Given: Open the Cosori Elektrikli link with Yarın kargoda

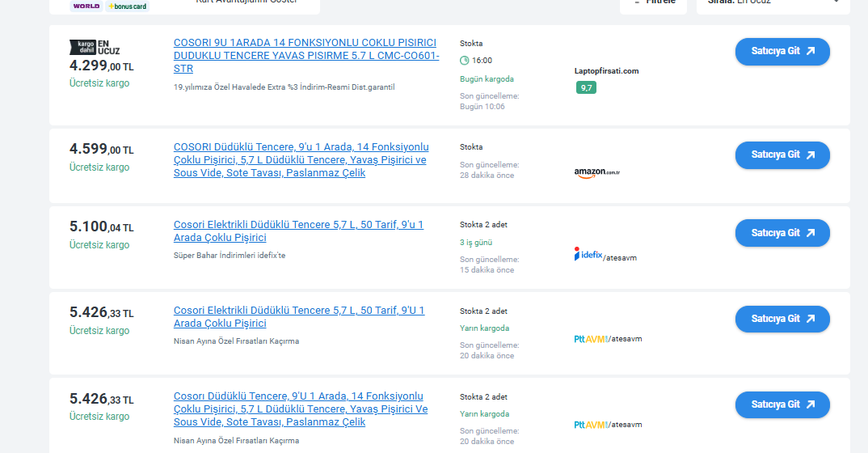Looking at the screenshot, I should click(x=299, y=317).
